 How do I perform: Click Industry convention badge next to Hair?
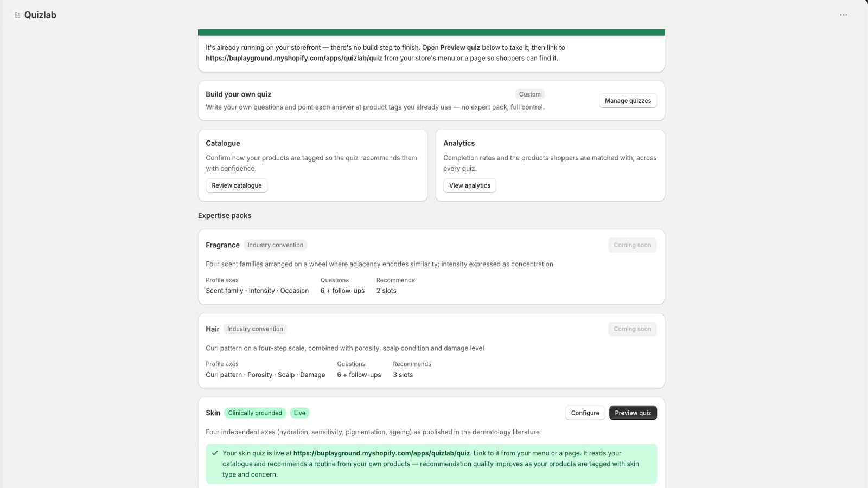click(255, 329)
